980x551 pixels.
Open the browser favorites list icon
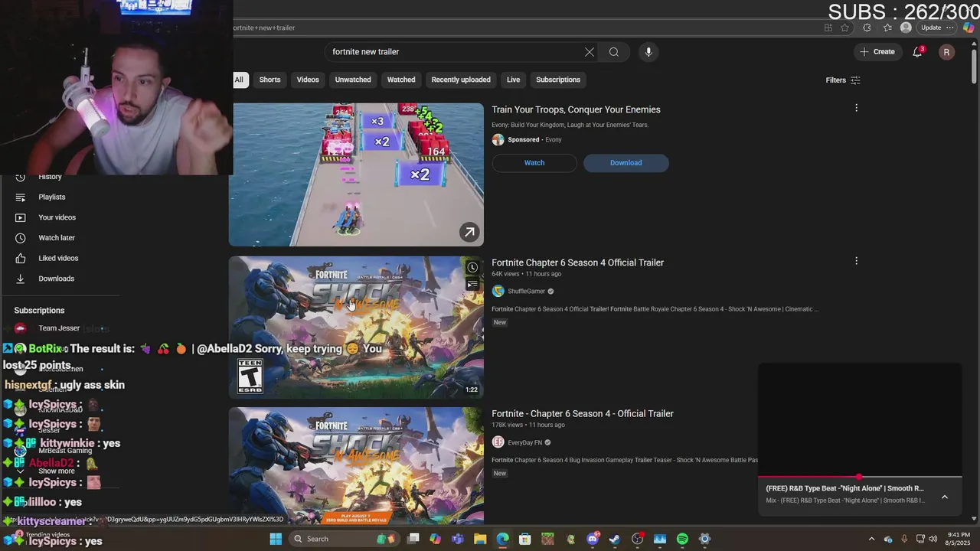pyautogui.click(x=887, y=28)
